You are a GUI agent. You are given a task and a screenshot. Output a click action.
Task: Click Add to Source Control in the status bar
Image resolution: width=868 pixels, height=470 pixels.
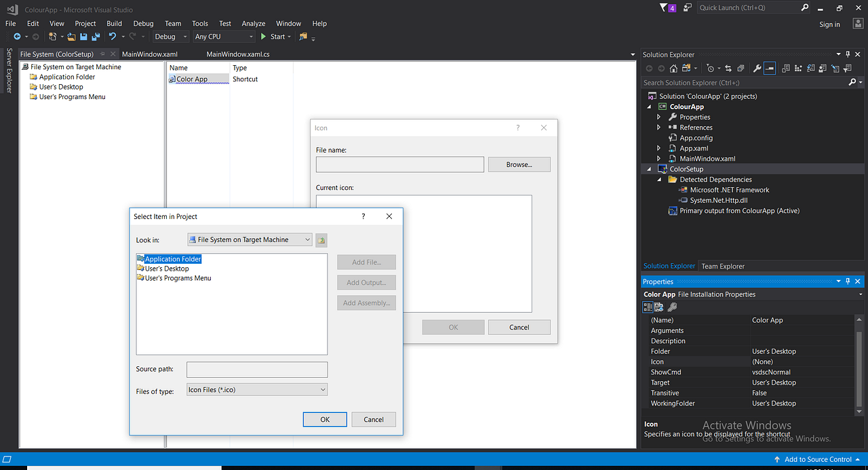[817, 459]
